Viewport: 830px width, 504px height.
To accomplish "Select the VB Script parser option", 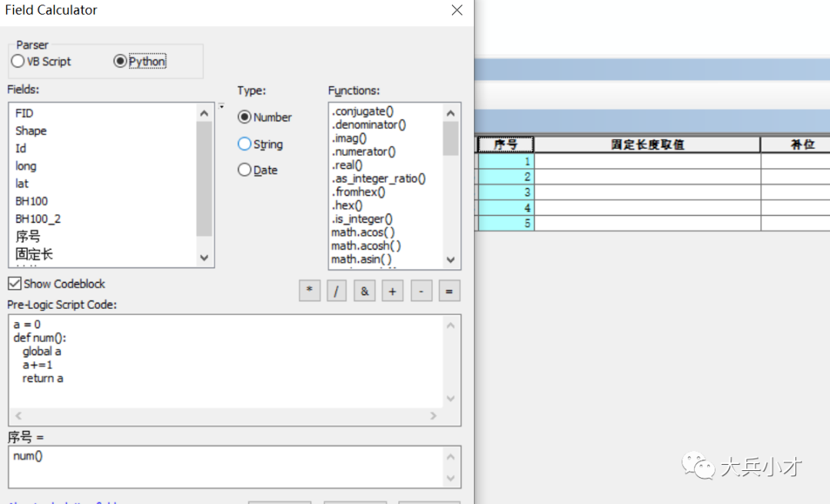I will click(41, 61).
